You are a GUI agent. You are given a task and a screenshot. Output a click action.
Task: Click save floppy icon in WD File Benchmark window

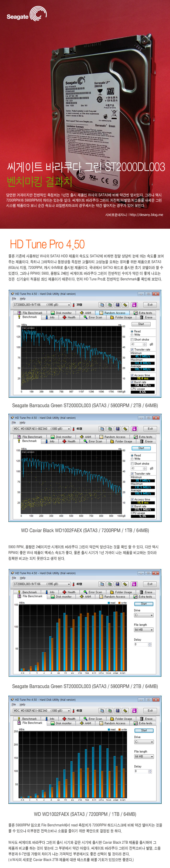click(117, 711)
